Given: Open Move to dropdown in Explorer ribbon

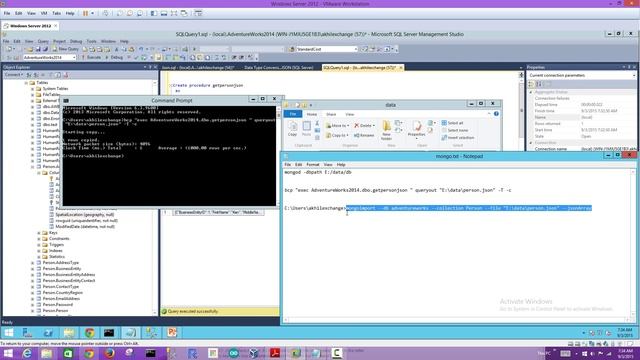Looking at the screenshot, I should tap(337, 126).
